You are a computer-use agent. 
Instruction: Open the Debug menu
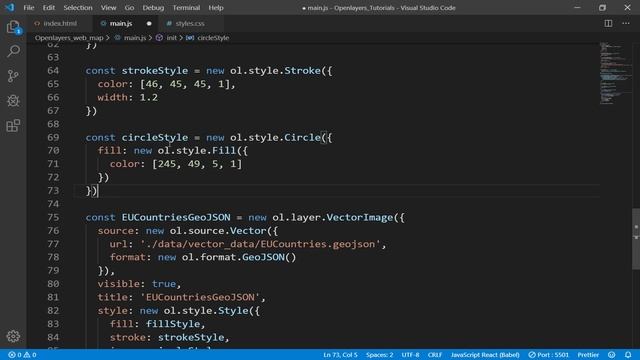coord(153,8)
